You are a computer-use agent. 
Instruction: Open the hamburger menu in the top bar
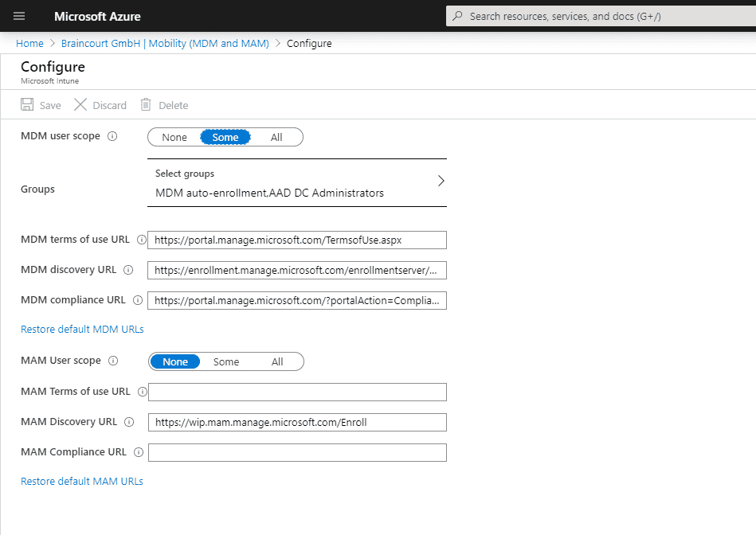pos(18,16)
